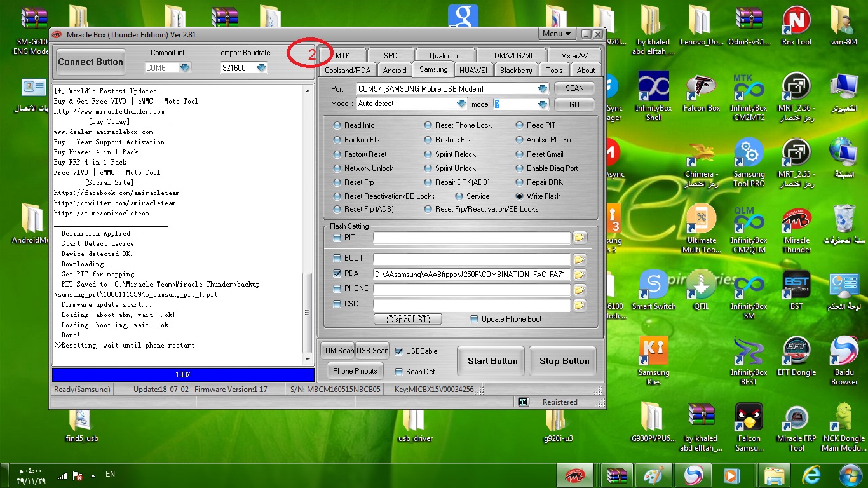
Task: Open the Recycle Bin on desktop
Action: click(844, 224)
